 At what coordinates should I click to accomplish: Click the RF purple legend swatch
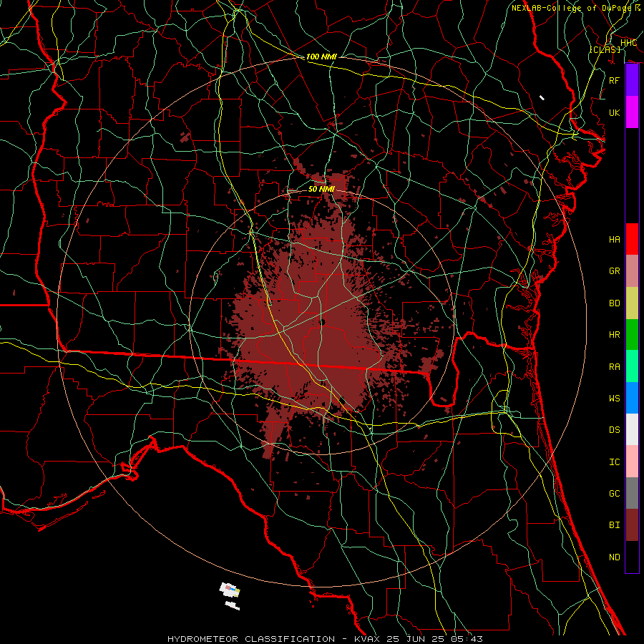point(632,80)
